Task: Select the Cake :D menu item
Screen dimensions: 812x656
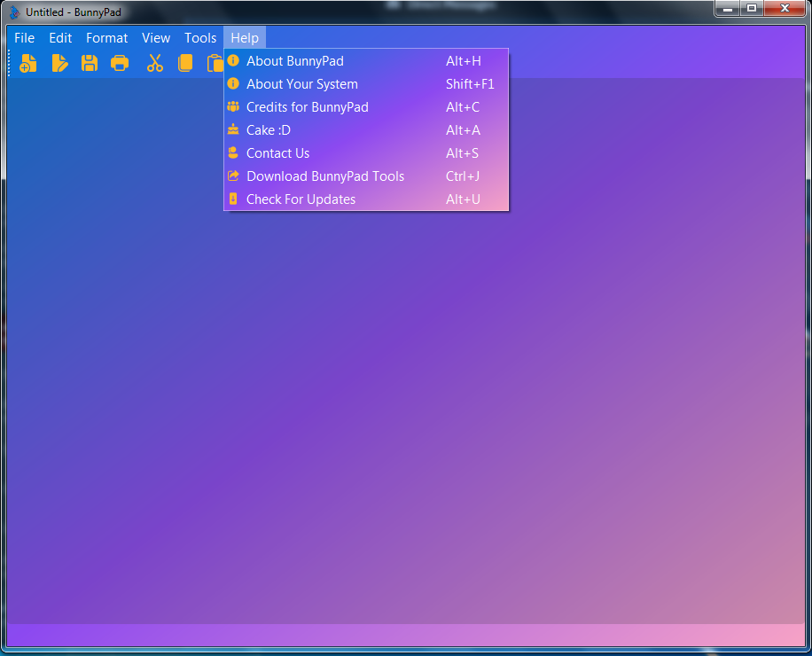Action: [x=366, y=130]
